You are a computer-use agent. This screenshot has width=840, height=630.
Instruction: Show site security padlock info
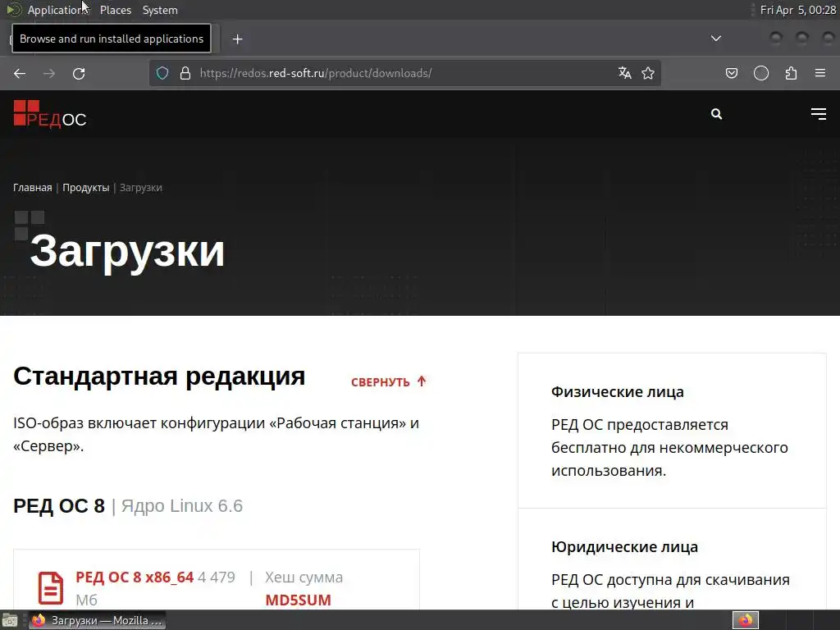pos(185,73)
